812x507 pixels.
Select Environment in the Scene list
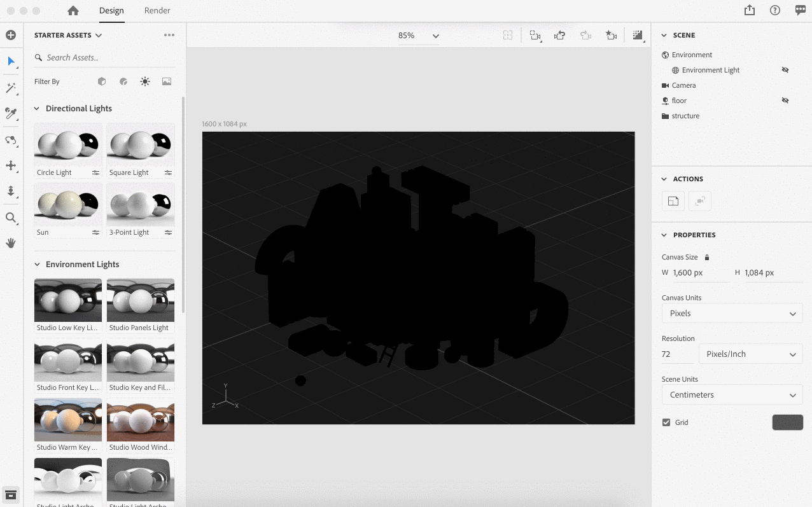click(692, 55)
